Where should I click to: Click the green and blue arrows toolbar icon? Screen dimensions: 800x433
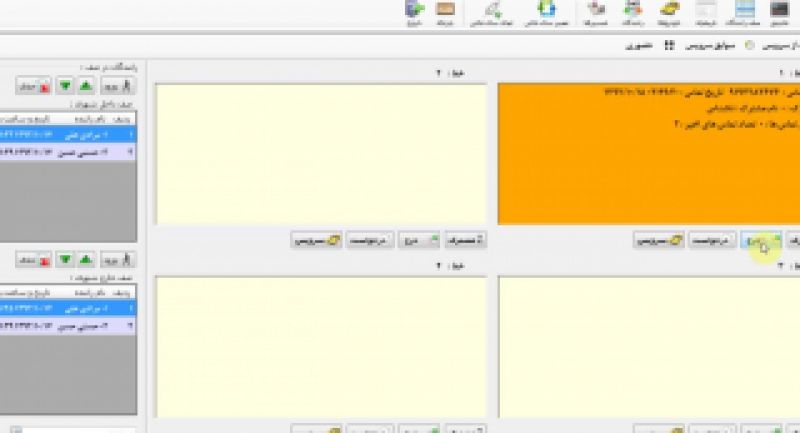click(547, 13)
